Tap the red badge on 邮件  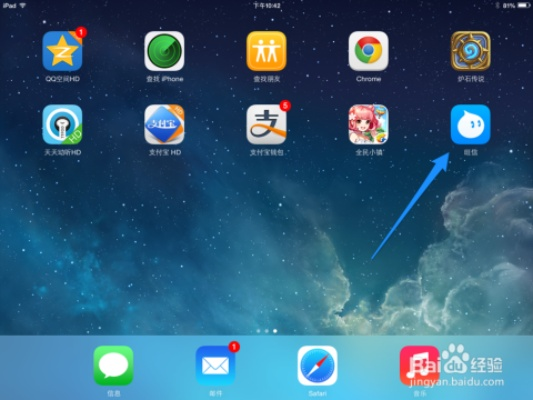pyautogui.click(x=234, y=347)
